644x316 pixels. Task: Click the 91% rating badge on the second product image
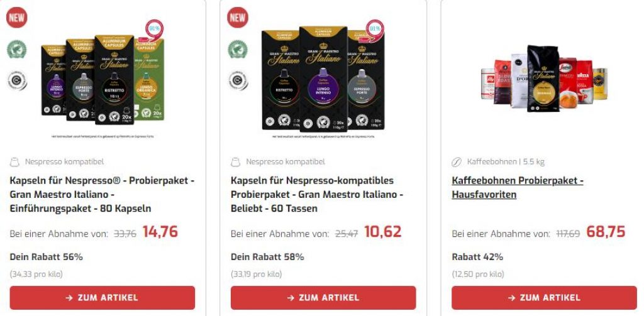[x=375, y=30]
